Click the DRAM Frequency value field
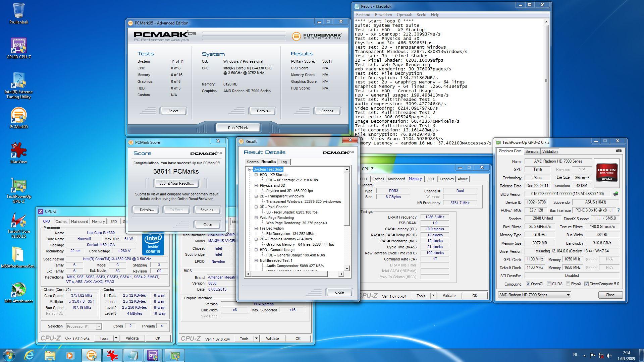644x362 pixels. 435,217
